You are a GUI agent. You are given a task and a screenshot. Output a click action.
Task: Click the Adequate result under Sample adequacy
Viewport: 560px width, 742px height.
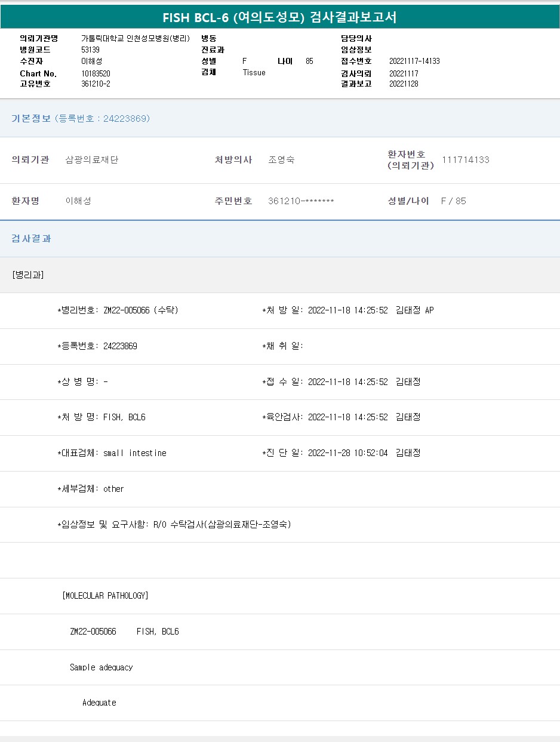click(x=99, y=703)
